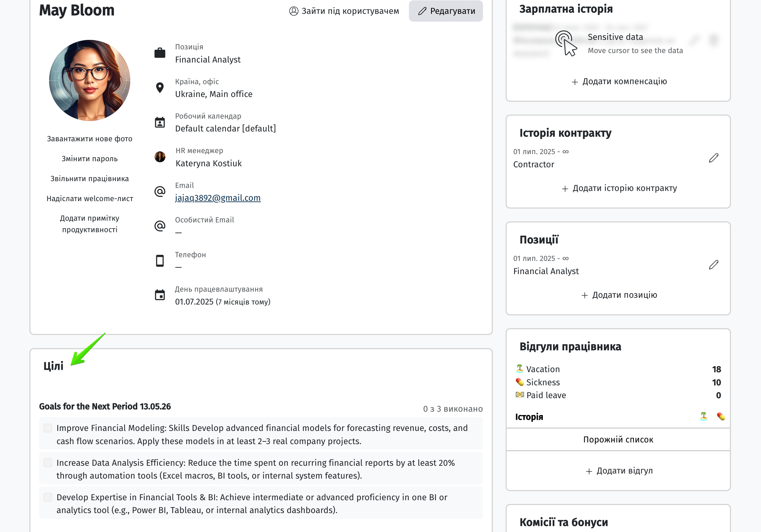Mark the Develop Expertise in Financial Tools goal
This screenshot has width=761, height=532.
pyautogui.click(x=48, y=497)
